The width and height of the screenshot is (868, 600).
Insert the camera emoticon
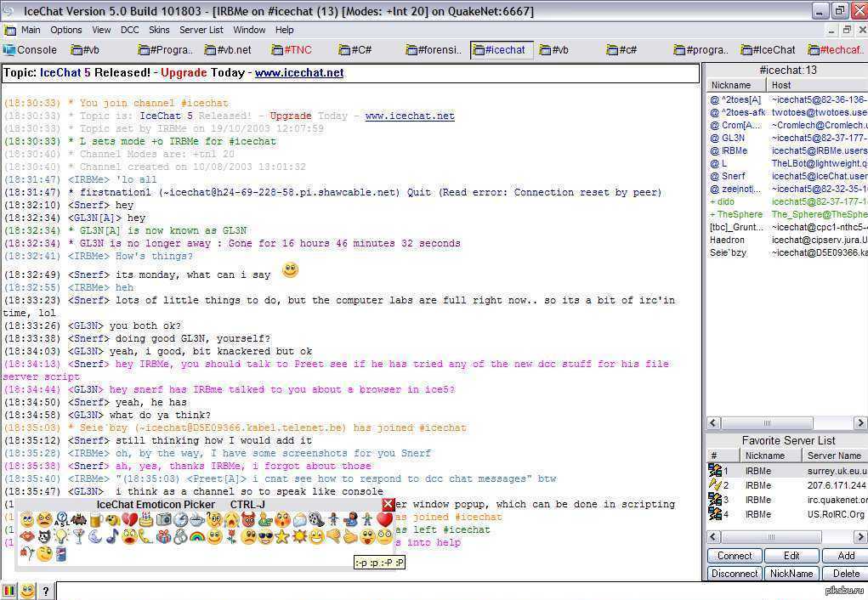click(x=163, y=519)
